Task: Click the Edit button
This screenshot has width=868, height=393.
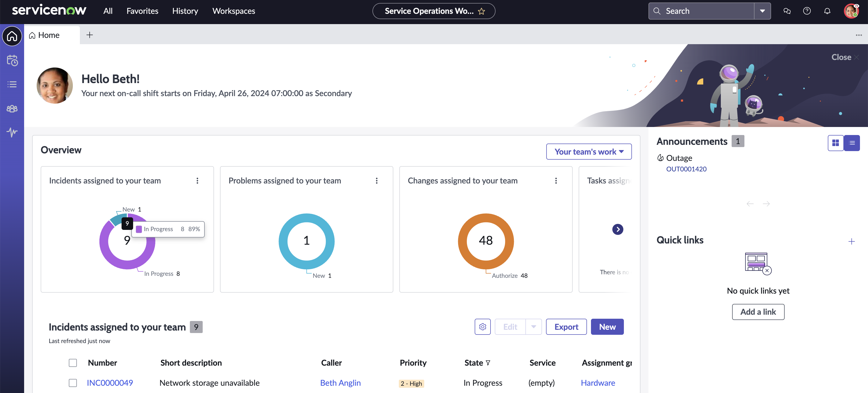Action: [510, 327]
